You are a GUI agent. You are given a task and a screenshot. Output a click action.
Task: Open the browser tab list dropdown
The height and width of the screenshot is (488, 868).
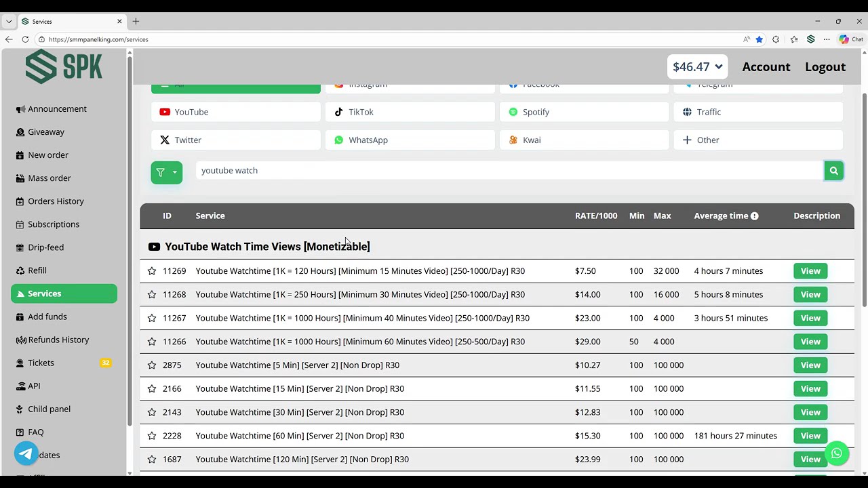pyautogui.click(x=9, y=22)
